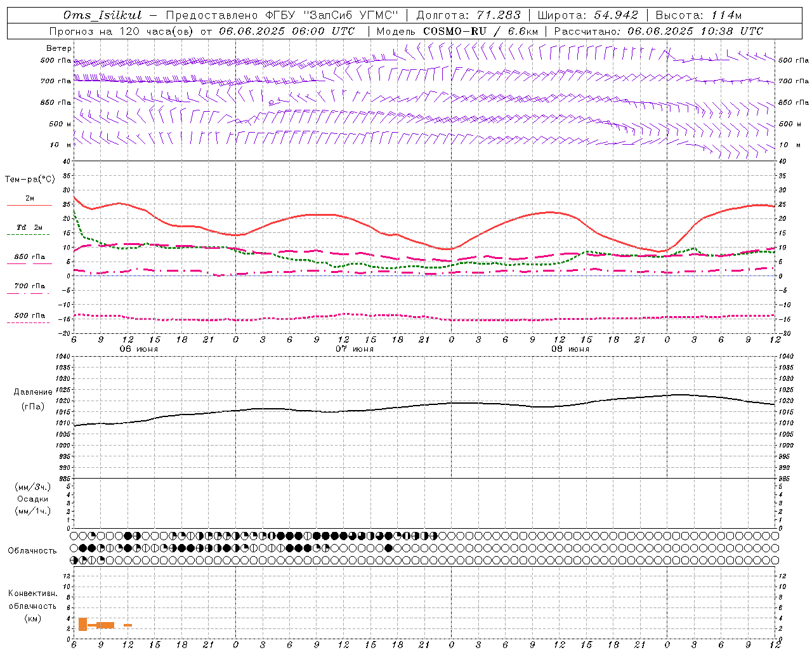Click the computed time Рассчитано: 06.06.2025 10:38 UTC
This screenshot has height=650, width=812.
[658, 31]
